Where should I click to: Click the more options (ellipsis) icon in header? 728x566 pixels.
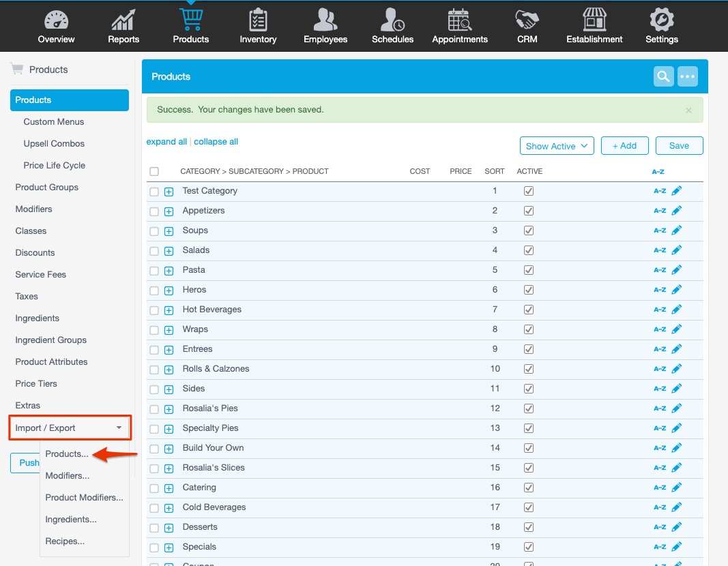click(687, 76)
